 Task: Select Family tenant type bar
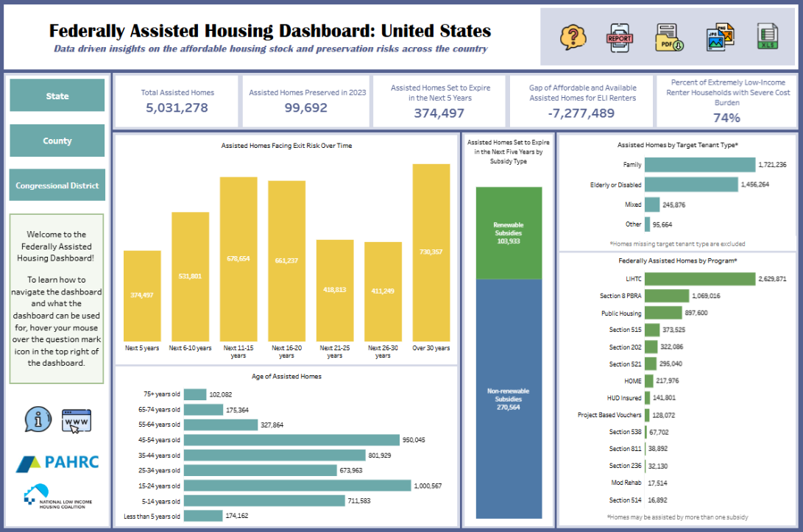coord(699,164)
